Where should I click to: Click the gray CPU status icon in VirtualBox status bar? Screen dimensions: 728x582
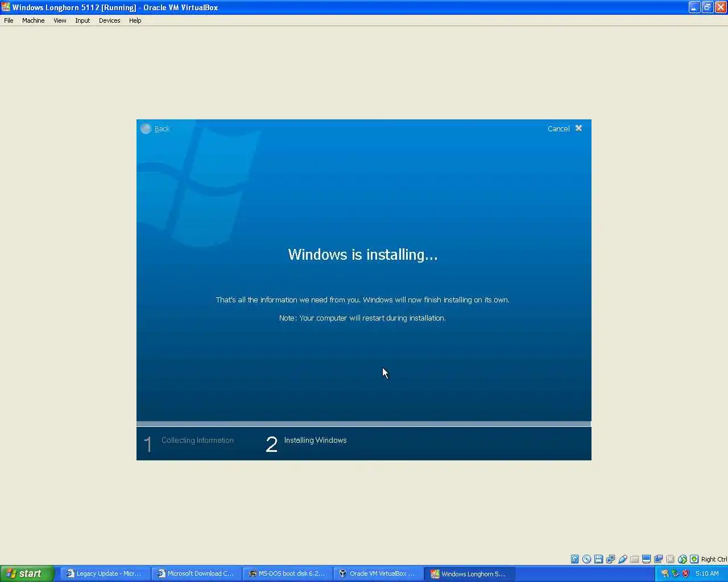pos(670,559)
